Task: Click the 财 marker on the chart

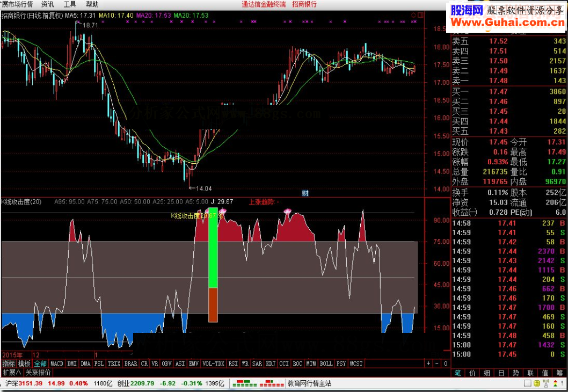Action: [x=305, y=193]
